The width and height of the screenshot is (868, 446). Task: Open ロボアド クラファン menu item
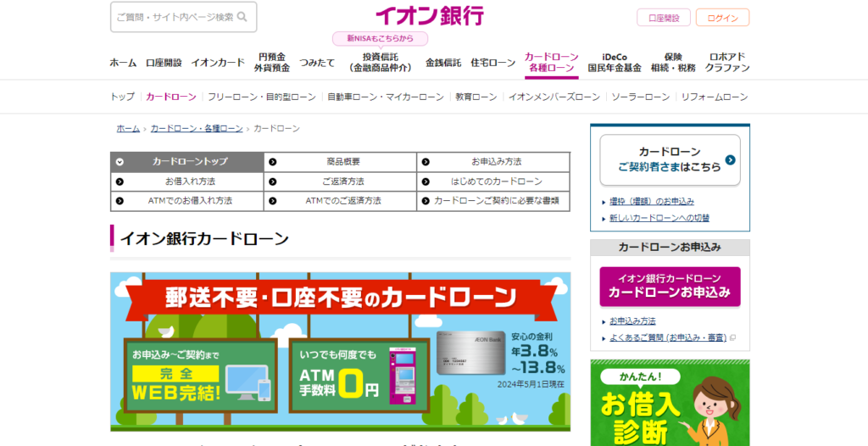pyautogui.click(x=727, y=63)
